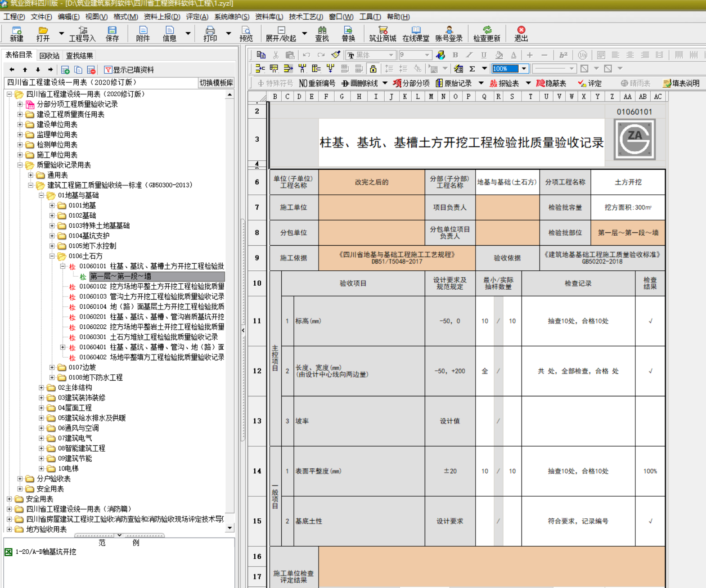Select example 1-20/A-D轴基坑开挖

click(x=45, y=552)
